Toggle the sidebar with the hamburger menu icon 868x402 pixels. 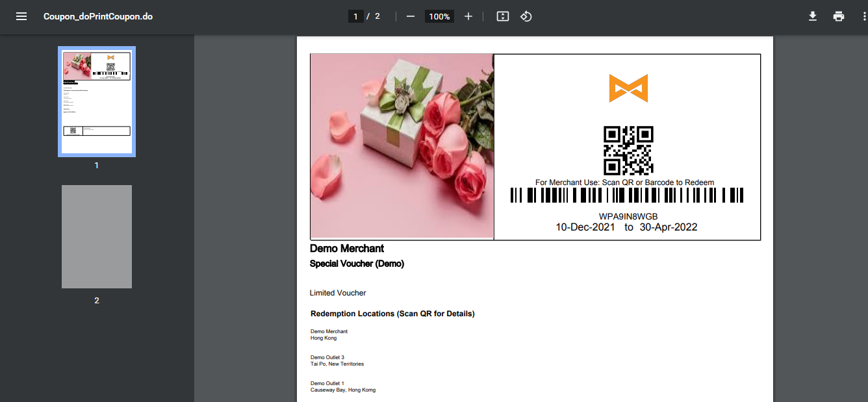tap(21, 16)
